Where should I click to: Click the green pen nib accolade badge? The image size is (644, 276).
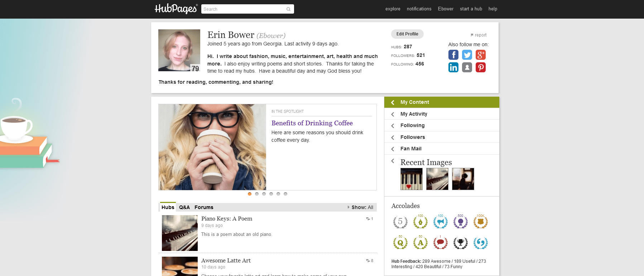pyautogui.click(x=420, y=222)
